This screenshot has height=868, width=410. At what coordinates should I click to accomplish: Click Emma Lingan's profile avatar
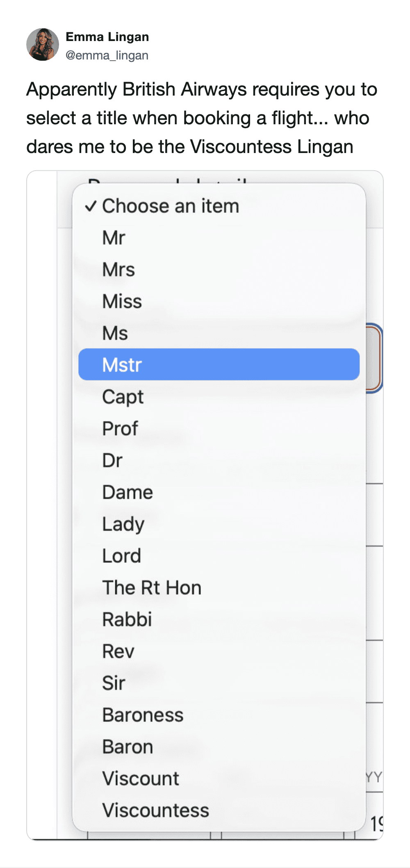pyautogui.click(x=43, y=44)
